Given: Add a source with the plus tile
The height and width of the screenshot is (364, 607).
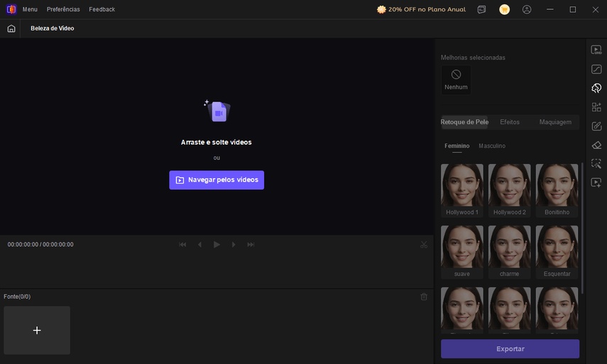Looking at the screenshot, I should pyautogui.click(x=37, y=331).
